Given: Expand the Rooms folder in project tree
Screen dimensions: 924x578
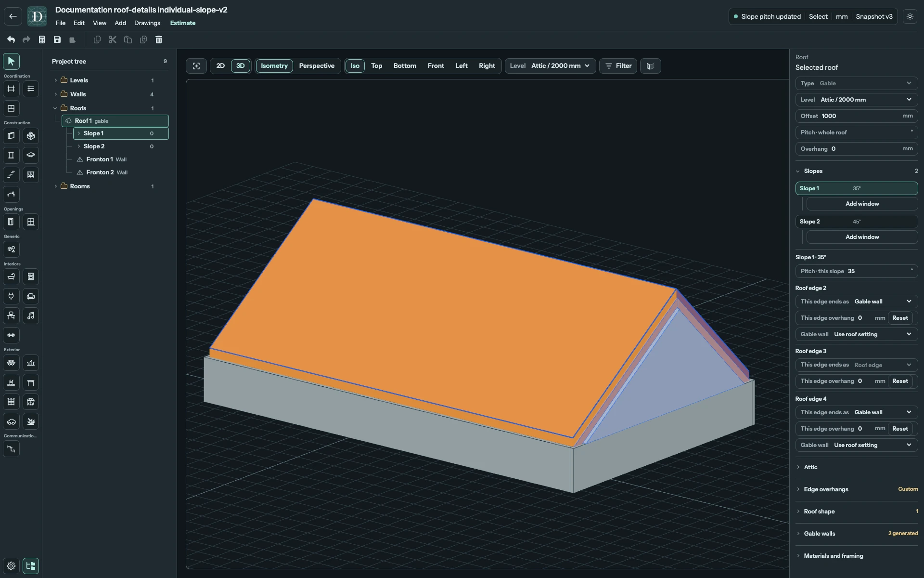Looking at the screenshot, I should 56,186.
